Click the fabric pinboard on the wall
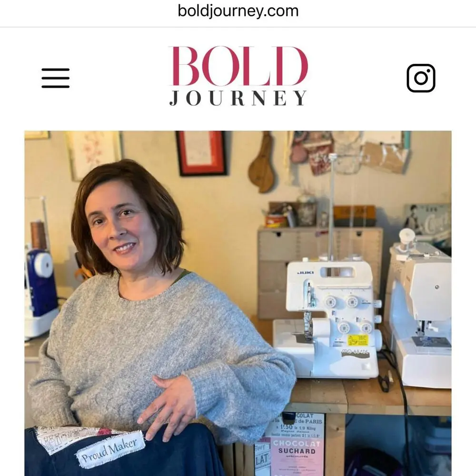Screen dimensions: 476x476 click(349, 152)
